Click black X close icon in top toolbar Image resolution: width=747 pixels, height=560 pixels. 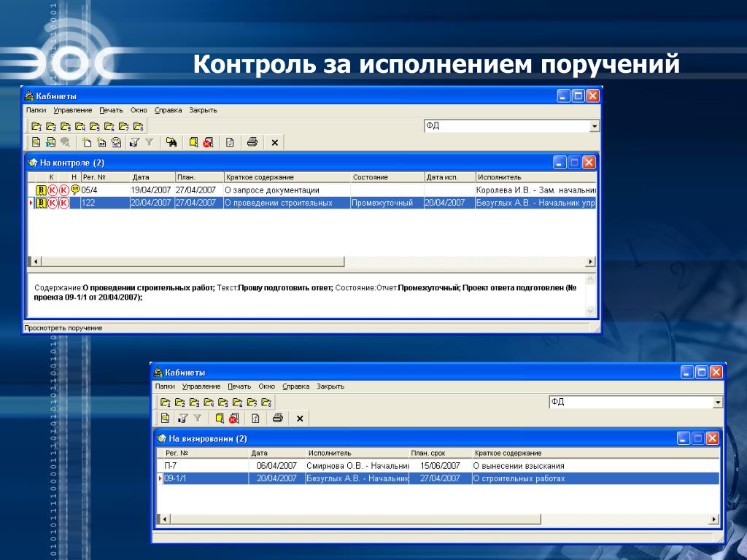[x=274, y=142]
